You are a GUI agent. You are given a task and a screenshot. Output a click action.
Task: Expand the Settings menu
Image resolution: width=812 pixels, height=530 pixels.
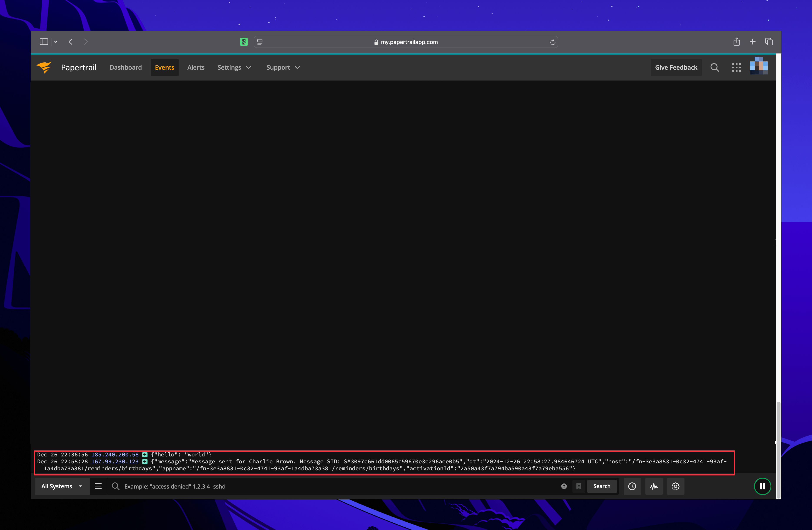coord(234,67)
